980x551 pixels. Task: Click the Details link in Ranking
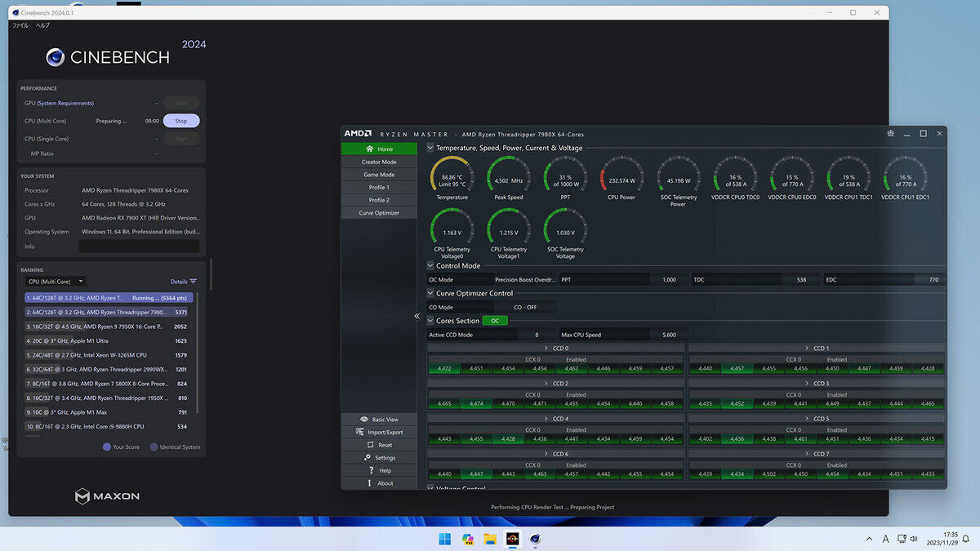point(179,282)
